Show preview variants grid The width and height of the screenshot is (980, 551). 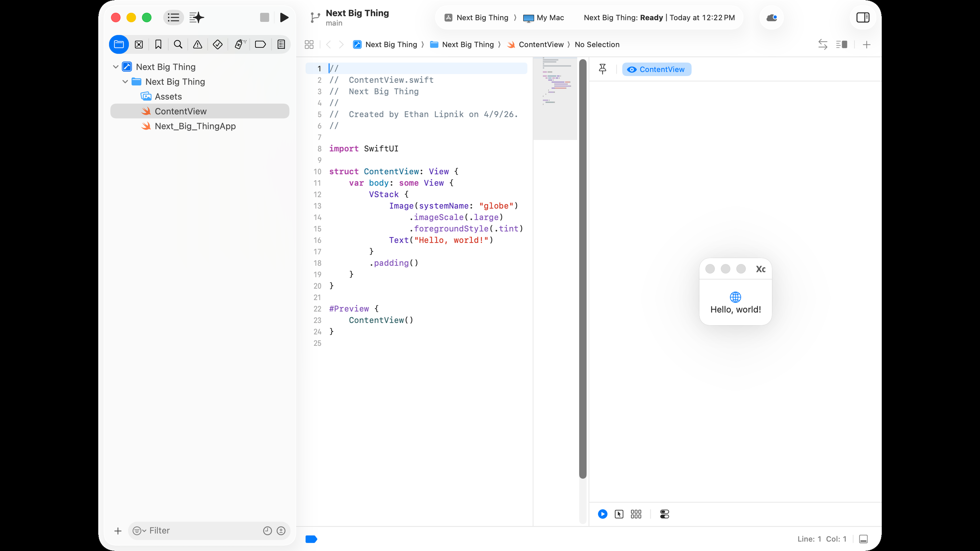point(636,514)
